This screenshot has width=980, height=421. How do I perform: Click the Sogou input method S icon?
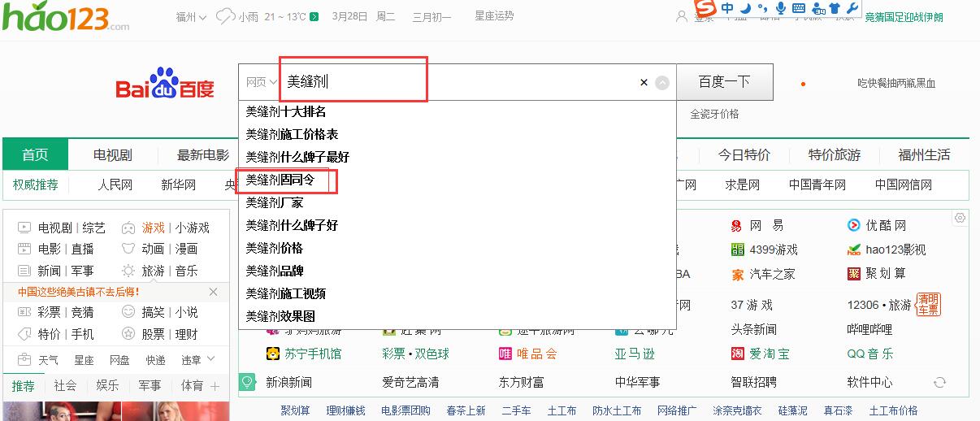point(706,8)
